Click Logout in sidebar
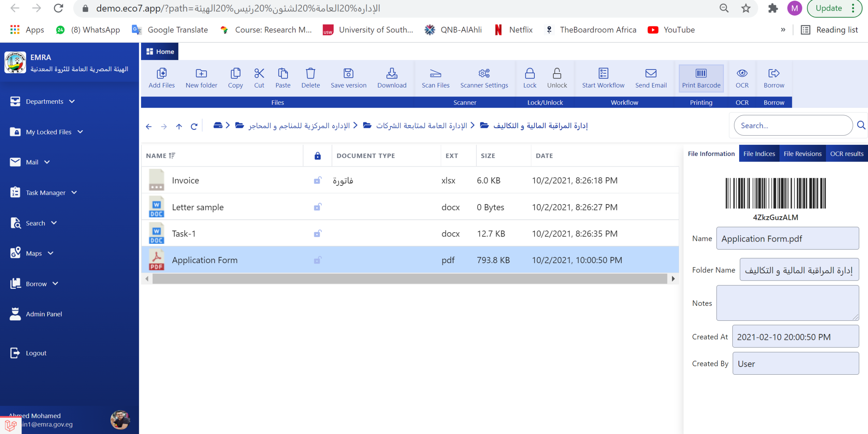This screenshot has height=434, width=868. tap(28, 353)
